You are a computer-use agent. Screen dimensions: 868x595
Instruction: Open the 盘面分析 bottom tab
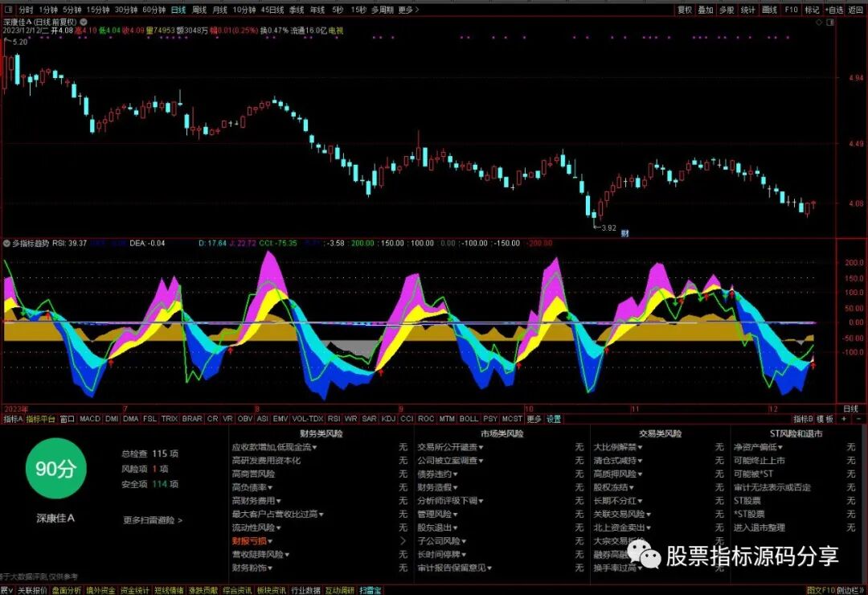point(67,590)
